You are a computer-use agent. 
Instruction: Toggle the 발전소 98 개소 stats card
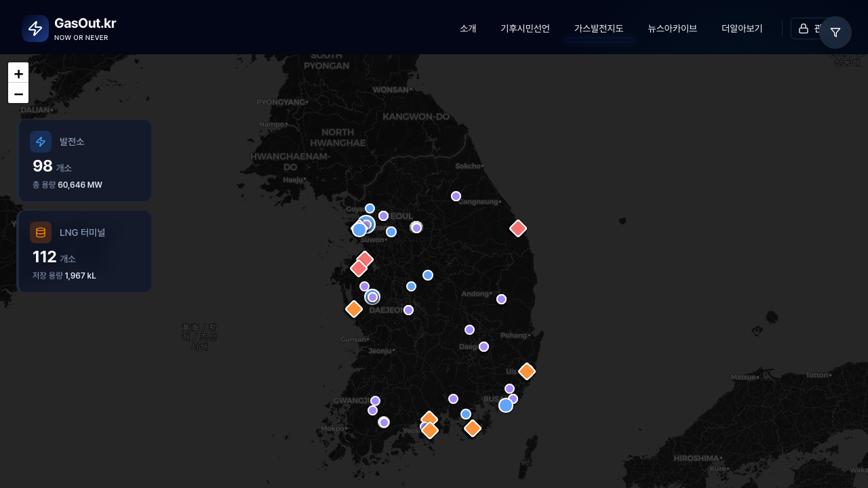(85, 161)
